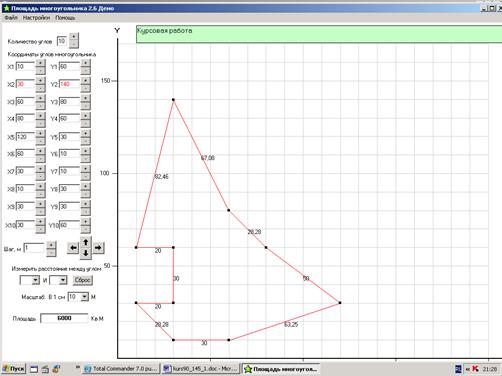Increase the step value spinner
Viewport: 502px width, 376px height.
coord(51,245)
